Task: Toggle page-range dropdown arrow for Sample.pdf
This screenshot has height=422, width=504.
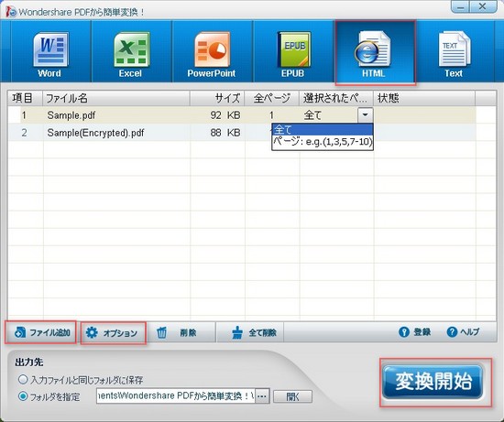Action: pyautogui.click(x=365, y=114)
